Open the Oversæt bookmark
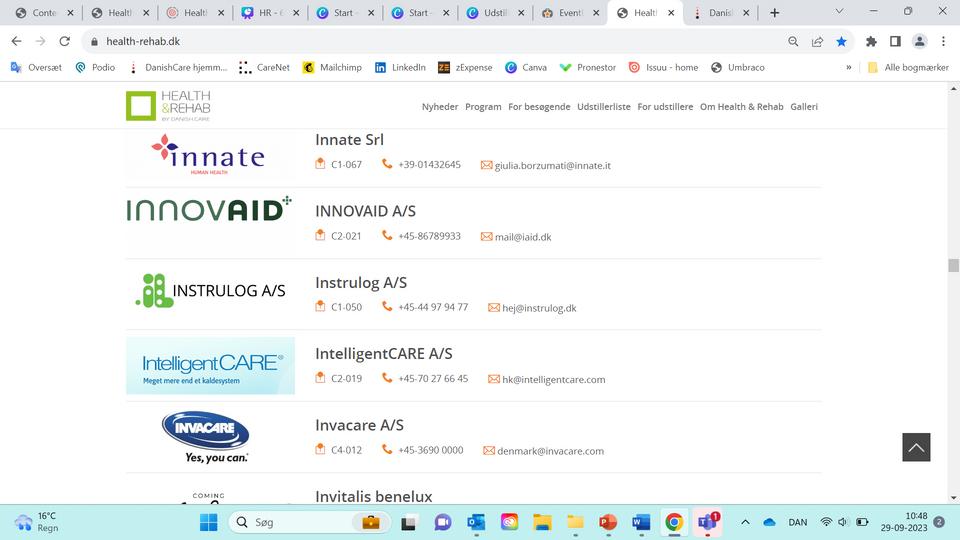960x540 pixels. point(36,67)
